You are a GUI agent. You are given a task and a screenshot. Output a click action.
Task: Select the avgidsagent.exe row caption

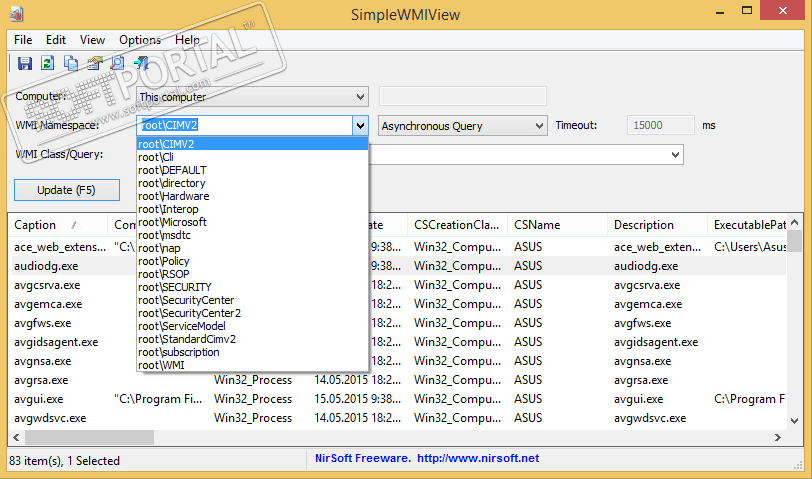(56, 342)
